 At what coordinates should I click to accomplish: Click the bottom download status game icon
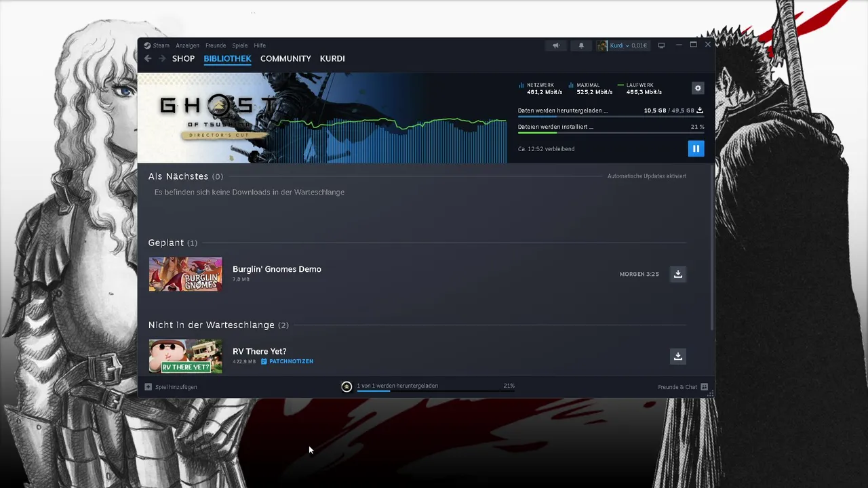pos(347,386)
